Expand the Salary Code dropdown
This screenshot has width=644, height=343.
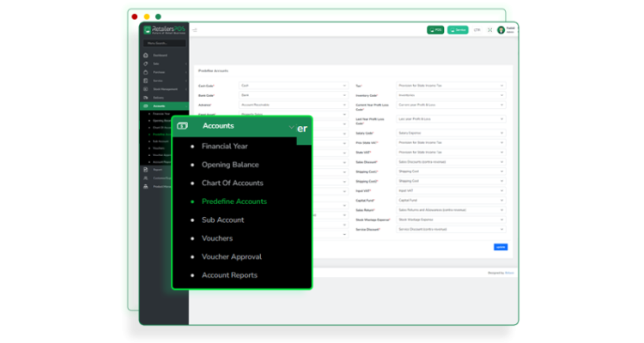tap(451, 133)
